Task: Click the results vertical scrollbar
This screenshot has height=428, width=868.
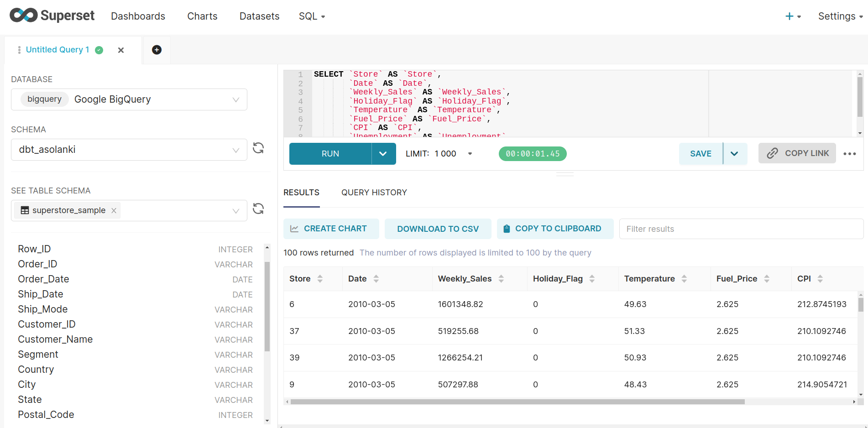Action: point(861,305)
